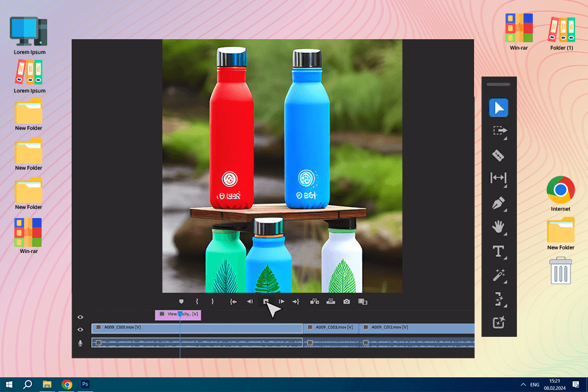Open the notifications icon in the taskbar
Image resolution: width=588 pixels, height=392 pixels.
coord(576,385)
